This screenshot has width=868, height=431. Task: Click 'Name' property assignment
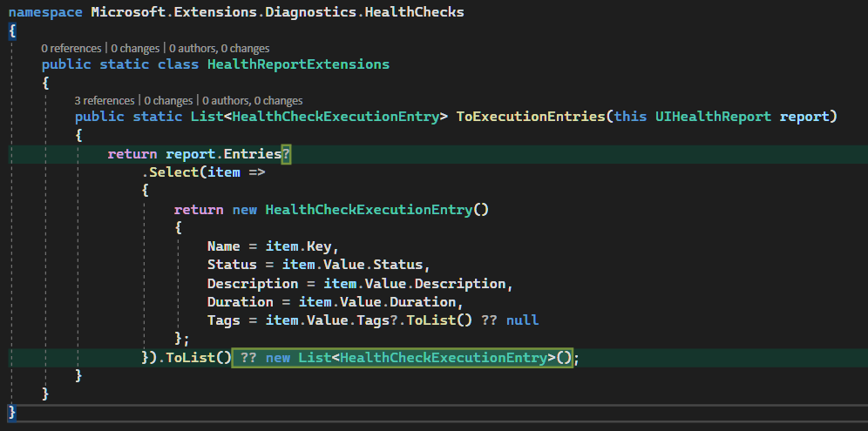pyautogui.click(x=224, y=246)
